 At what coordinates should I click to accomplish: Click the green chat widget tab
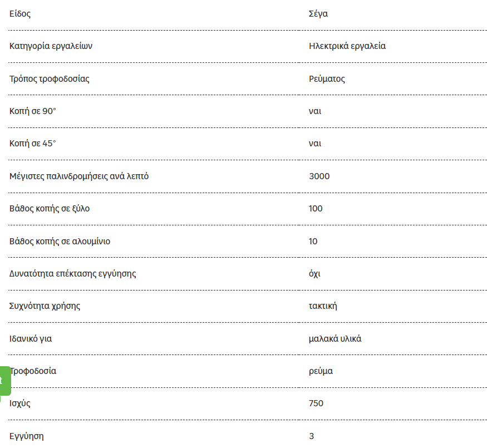point(5,381)
